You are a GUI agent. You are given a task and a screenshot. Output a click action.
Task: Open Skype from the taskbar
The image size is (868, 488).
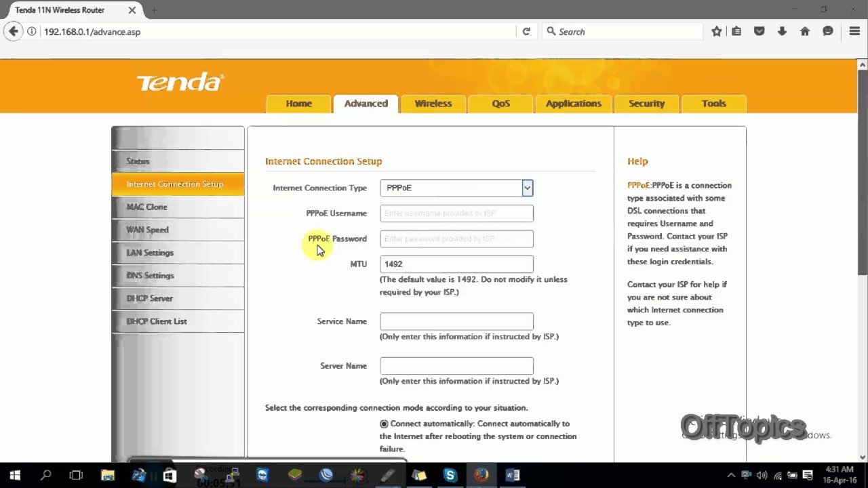click(450, 475)
